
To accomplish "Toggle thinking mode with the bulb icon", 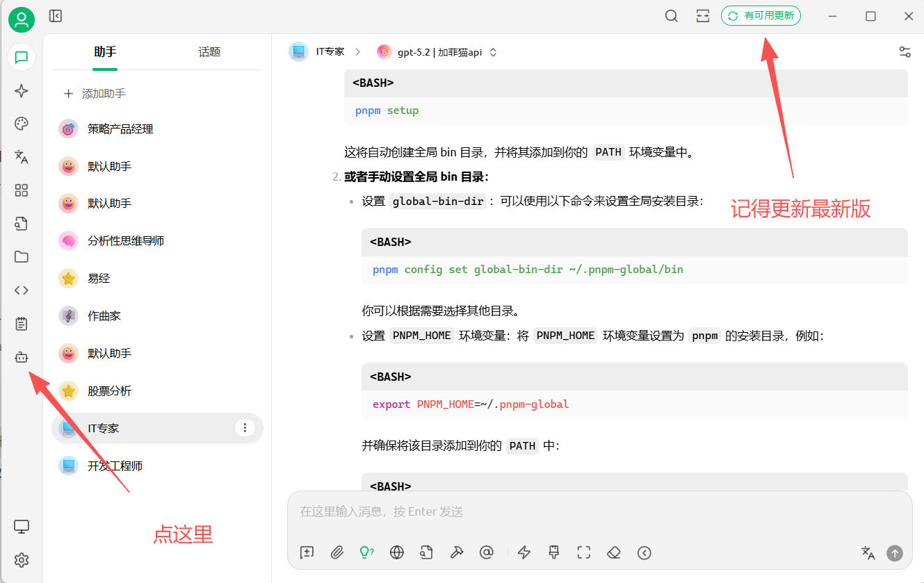I will pos(366,552).
